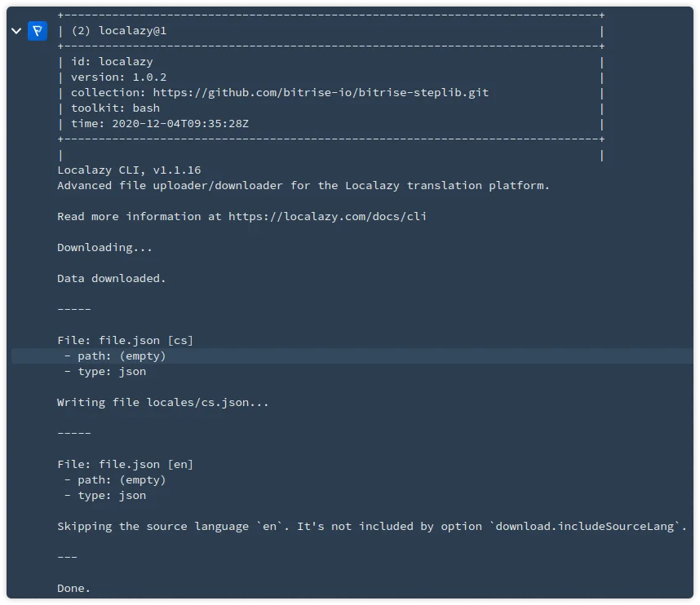Open the localazy.com/docs/cli link

click(327, 216)
